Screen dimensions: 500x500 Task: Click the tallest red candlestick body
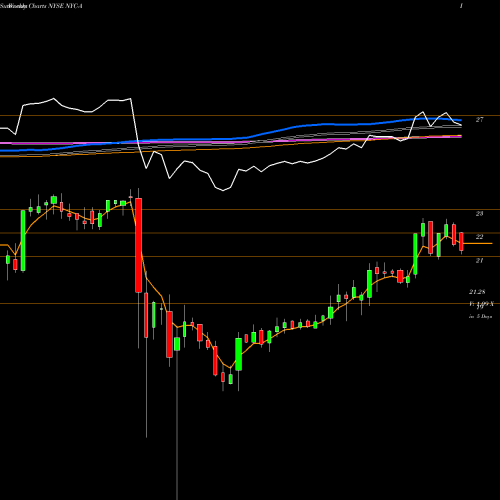[138, 245]
